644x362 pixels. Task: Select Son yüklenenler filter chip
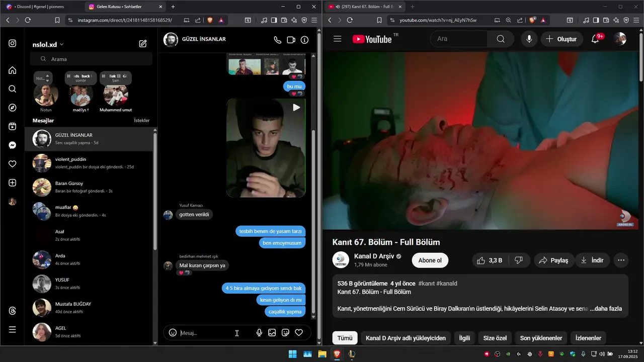[x=541, y=338]
